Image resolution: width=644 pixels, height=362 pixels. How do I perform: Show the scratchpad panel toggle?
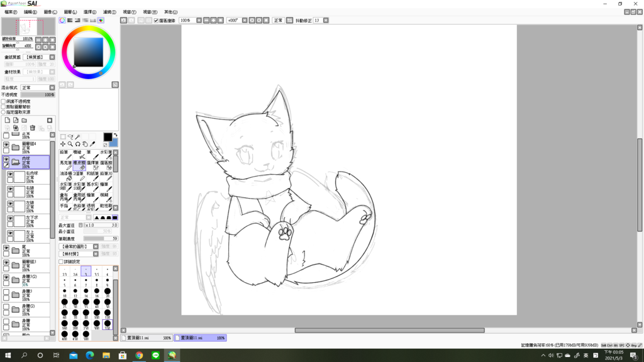(x=101, y=20)
